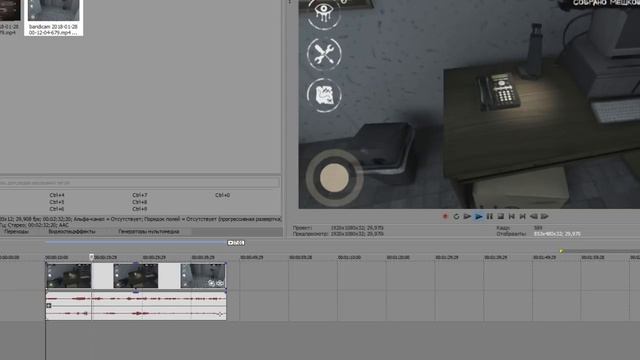Viewport: 640px width, 360px height.
Task: Click ruler timecode 00:01:10;00
Action: 349,258
